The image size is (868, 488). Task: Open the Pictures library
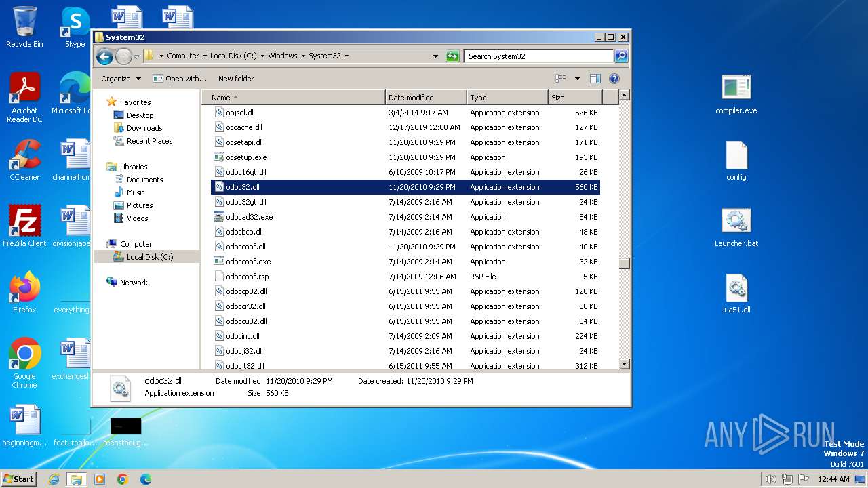click(140, 205)
